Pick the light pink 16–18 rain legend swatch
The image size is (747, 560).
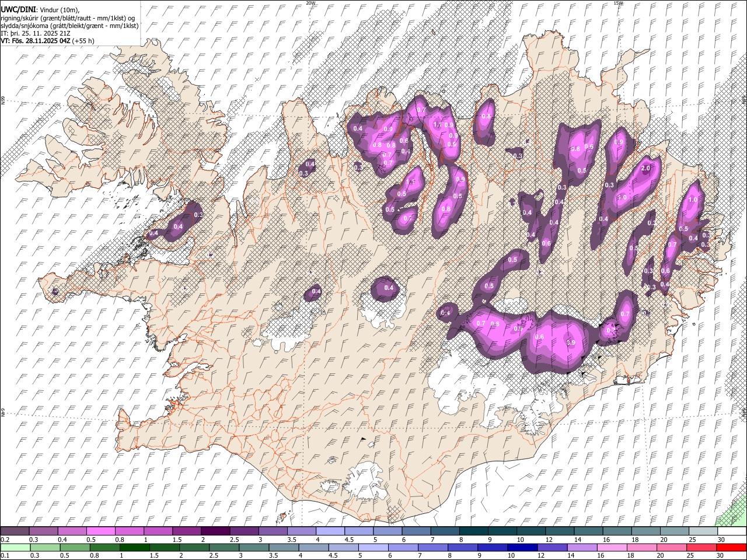(612, 548)
